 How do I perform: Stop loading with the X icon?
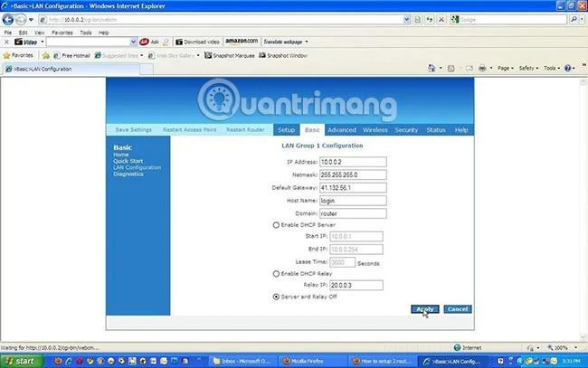pos(441,20)
